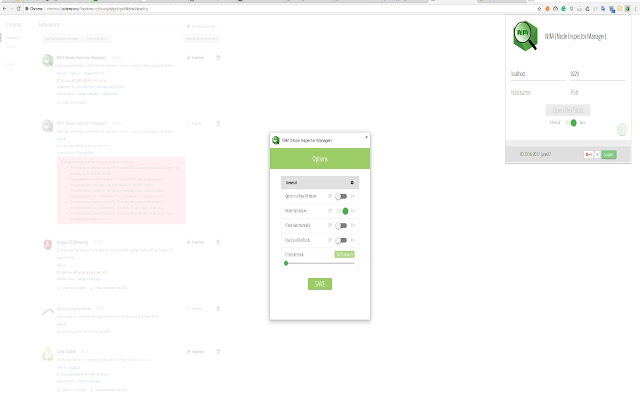Turn off the Make Tab Active switch
Screen dimensions: 640x400
(x=343, y=211)
